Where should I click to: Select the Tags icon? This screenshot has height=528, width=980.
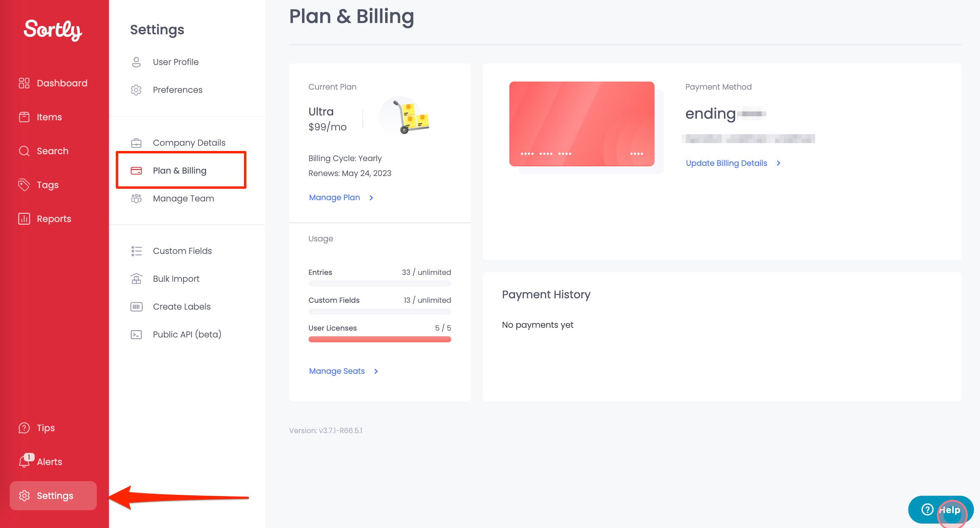pos(24,184)
